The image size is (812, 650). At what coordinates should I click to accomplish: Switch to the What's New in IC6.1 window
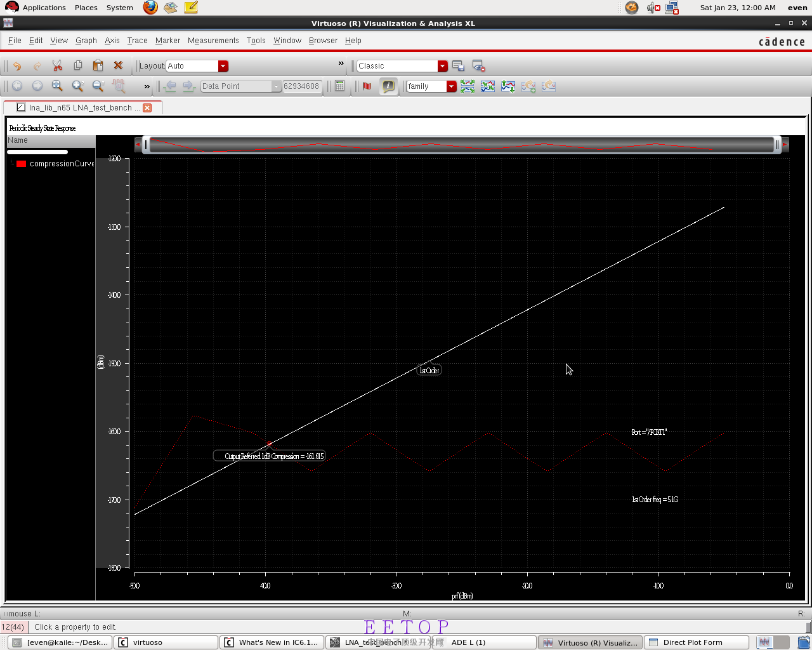point(272,642)
